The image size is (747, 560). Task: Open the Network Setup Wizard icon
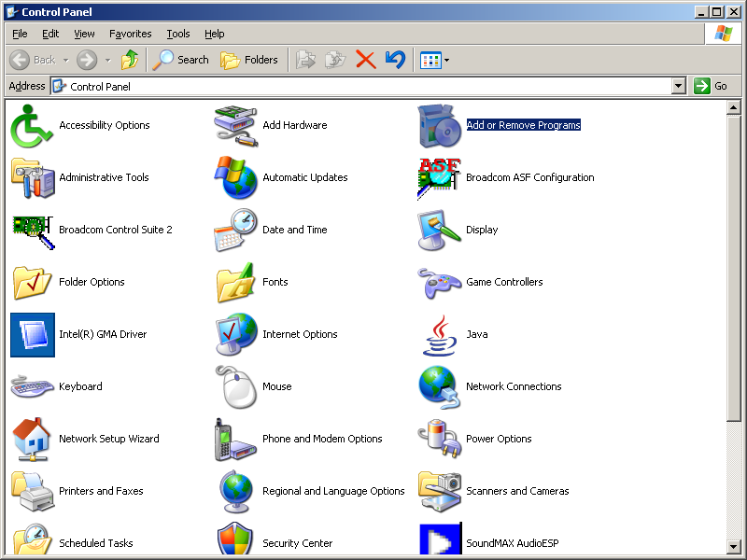pyautogui.click(x=32, y=439)
